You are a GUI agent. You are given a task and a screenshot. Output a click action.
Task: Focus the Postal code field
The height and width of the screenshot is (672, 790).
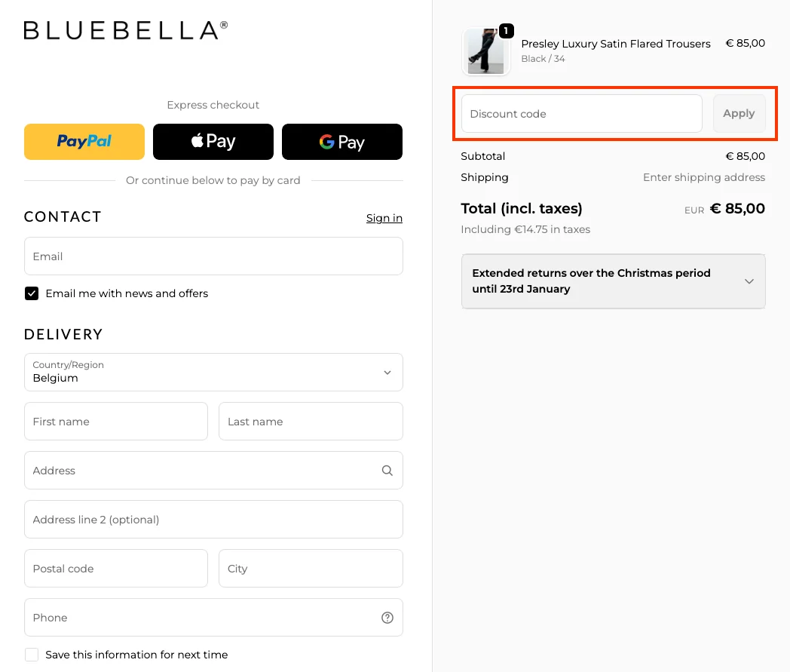pyautogui.click(x=116, y=569)
